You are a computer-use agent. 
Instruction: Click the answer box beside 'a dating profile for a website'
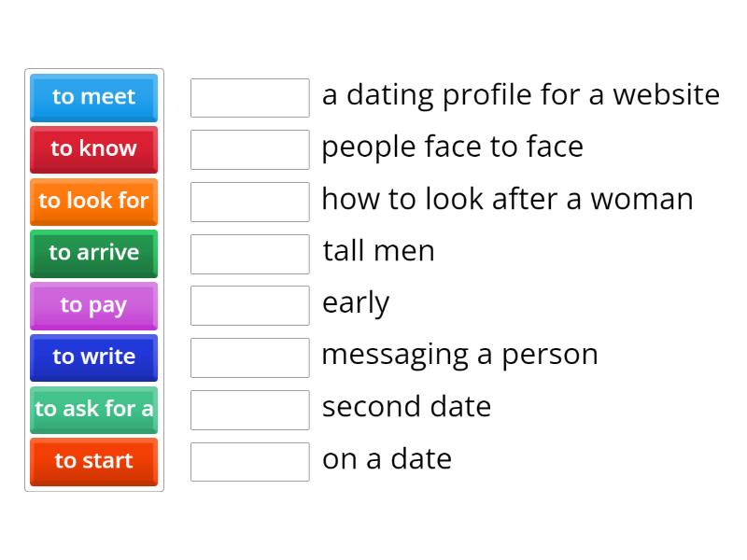[x=249, y=97]
